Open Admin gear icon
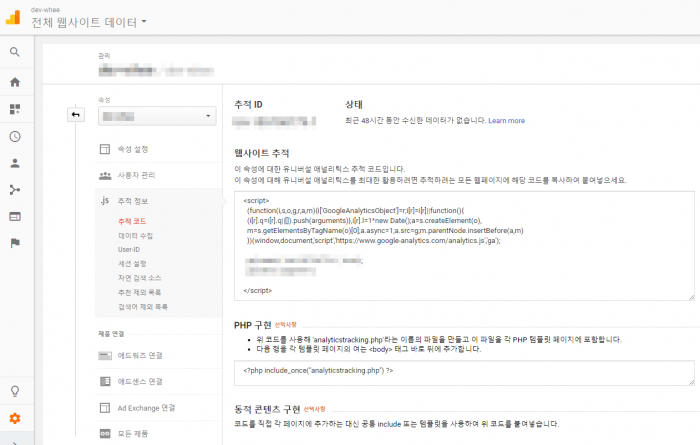Viewport: 700px width, 445px height. tap(15, 418)
